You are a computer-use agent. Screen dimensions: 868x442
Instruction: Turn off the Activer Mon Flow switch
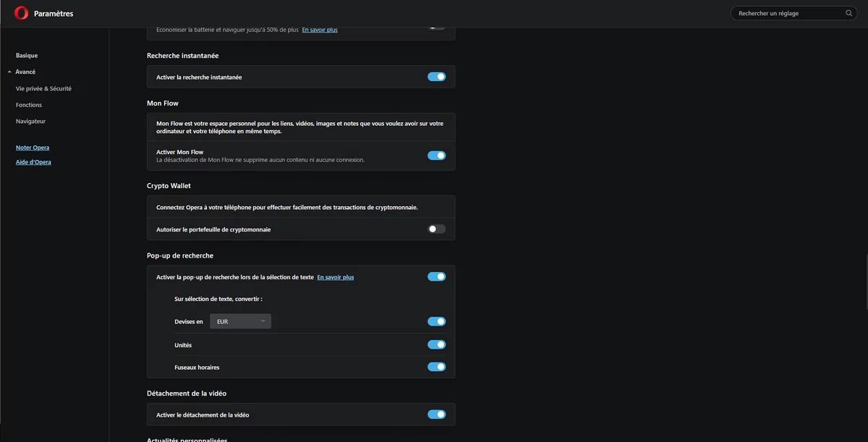pos(437,156)
